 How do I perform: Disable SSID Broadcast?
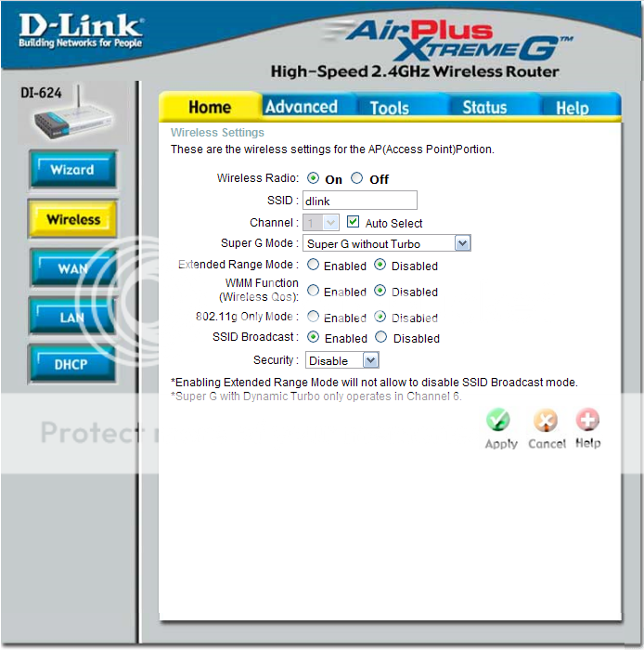coord(380,338)
